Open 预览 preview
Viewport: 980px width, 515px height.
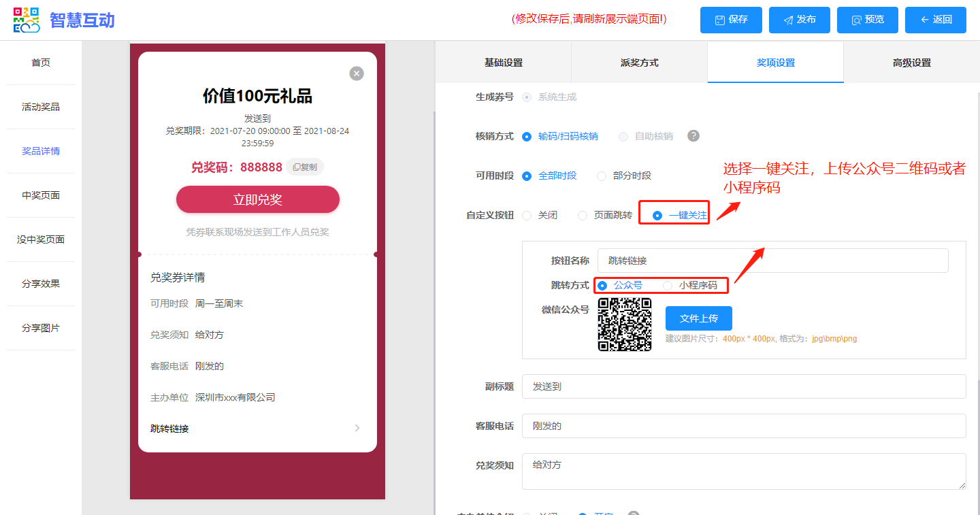point(867,20)
